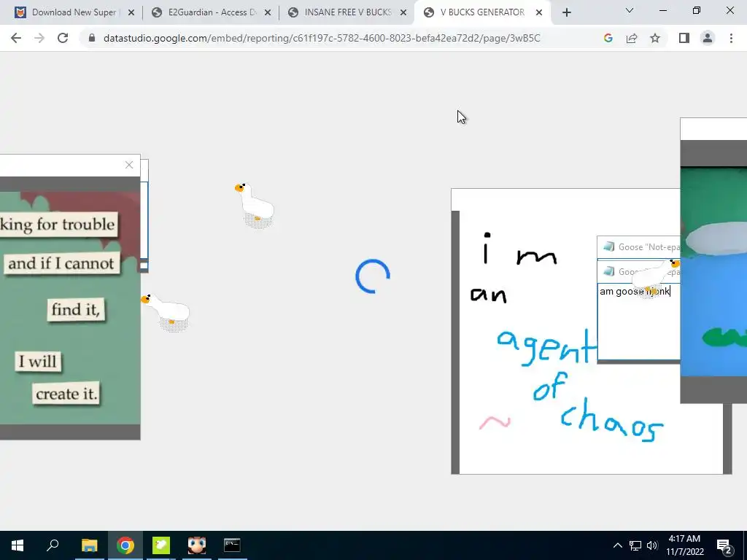Select the upper Goose "Not-epad" title bar

click(639, 247)
